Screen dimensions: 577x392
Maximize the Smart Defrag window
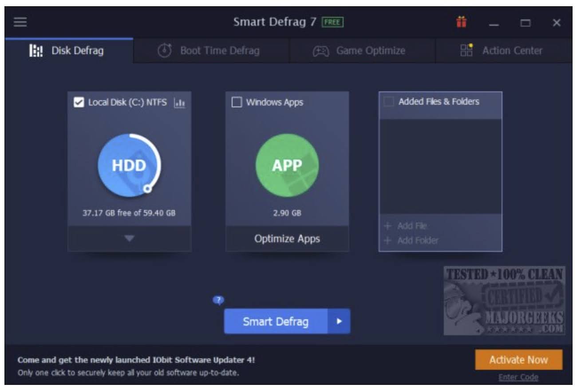coord(526,23)
